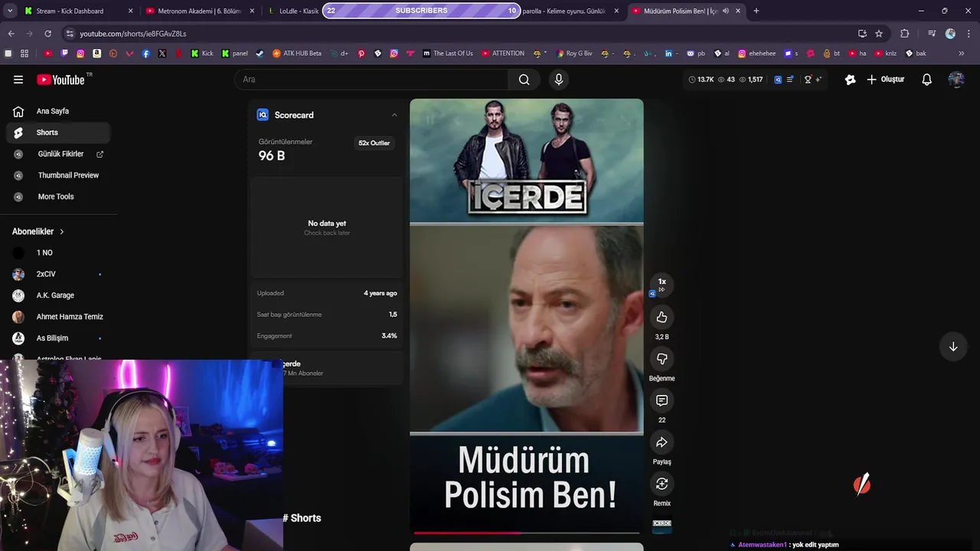980x551 pixels.
Task: Show more bookmarks with the chevron
Action: 962,54
